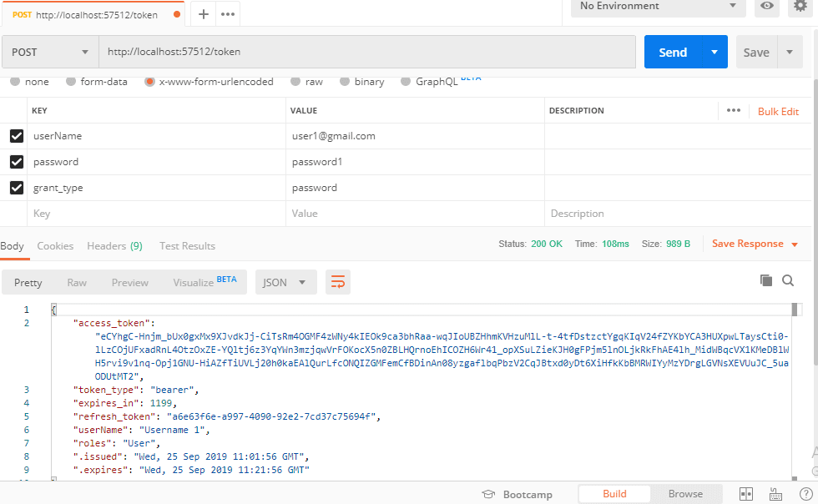Switch to Browse mode in the status bar
Viewport: 818px width, 504px height.
[x=684, y=494]
